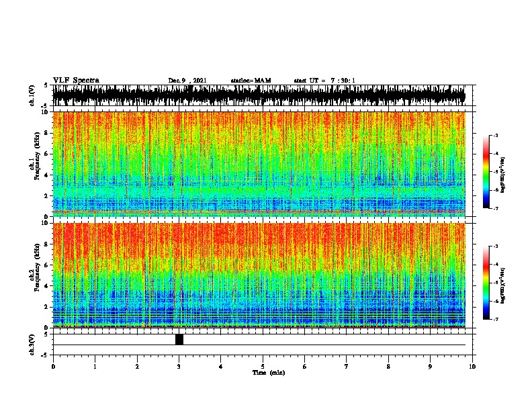Select the date label "Dec. 9, 2021"
Image resolution: width=532 pixels, height=411 pixels.
pos(187,81)
